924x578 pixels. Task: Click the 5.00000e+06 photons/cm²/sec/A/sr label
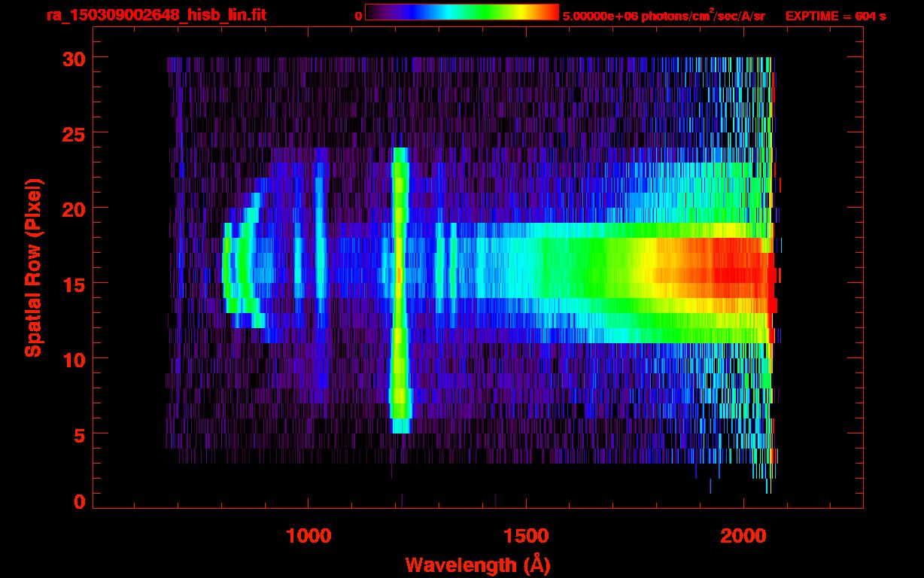(664, 15)
